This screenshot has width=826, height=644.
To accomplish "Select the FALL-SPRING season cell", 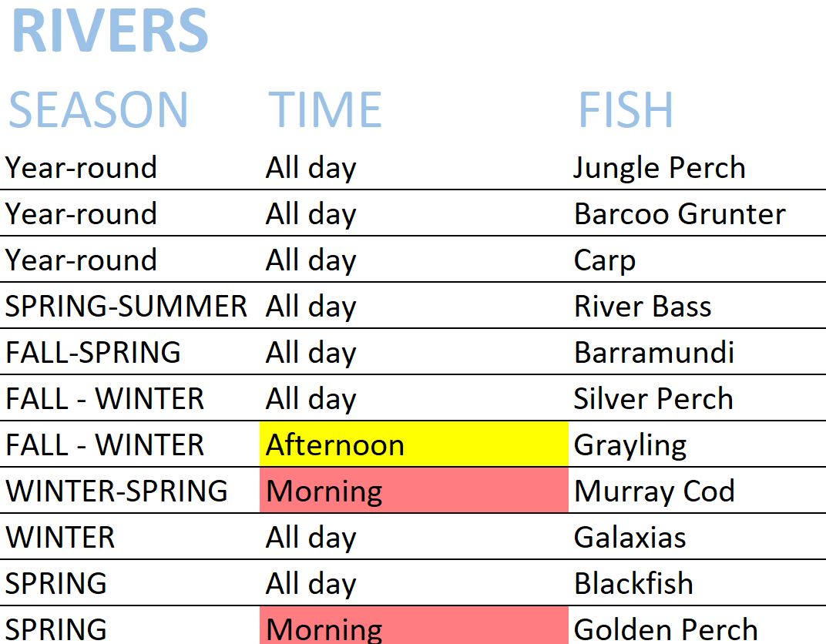I will coord(92,353).
